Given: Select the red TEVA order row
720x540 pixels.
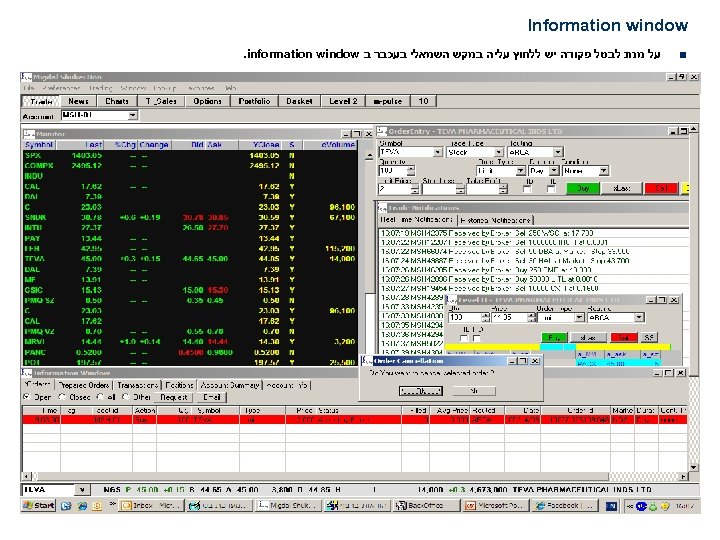Looking at the screenshot, I should click(x=354, y=420).
